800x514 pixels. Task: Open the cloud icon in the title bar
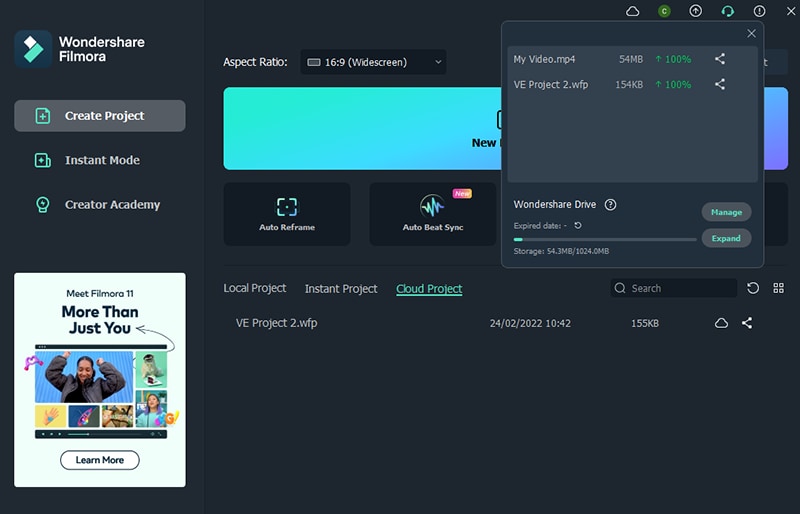pos(633,11)
